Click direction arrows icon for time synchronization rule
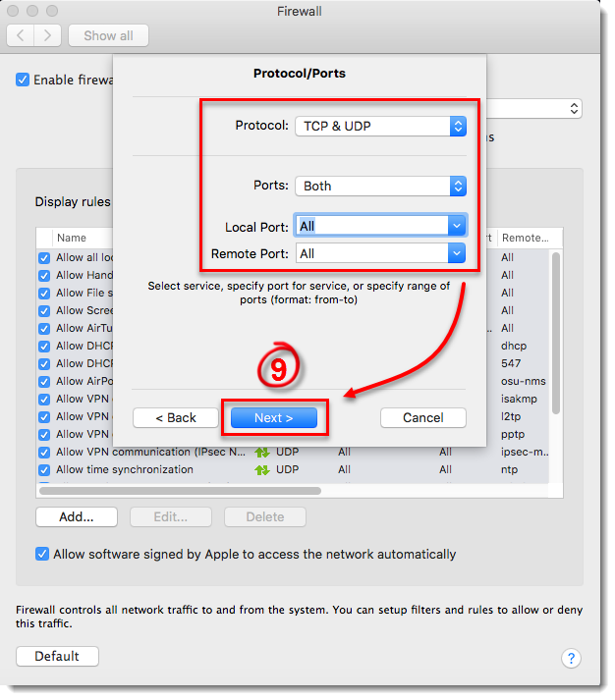The width and height of the screenshot is (615, 700). tap(262, 469)
